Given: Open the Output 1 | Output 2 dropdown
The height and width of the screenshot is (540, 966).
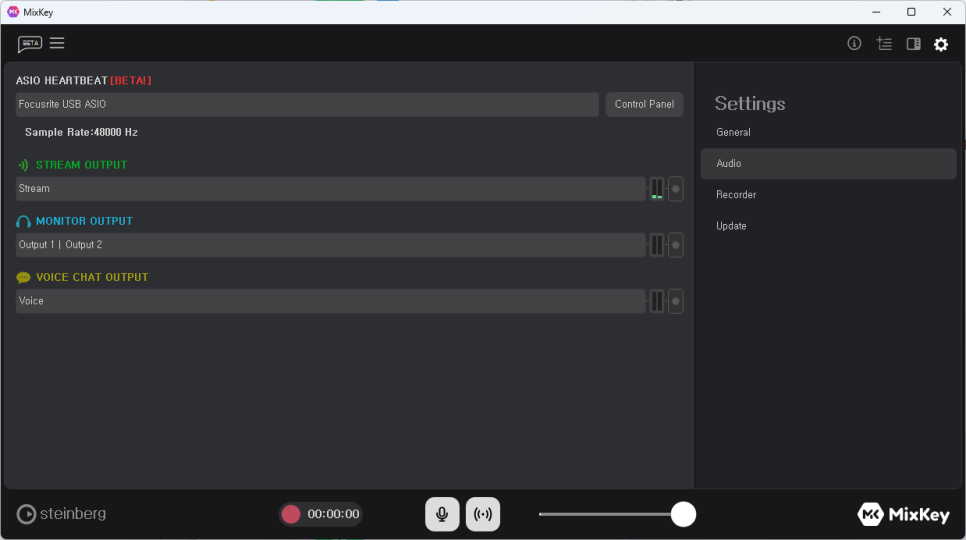Looking at the screenshot, I should point(331,245).
